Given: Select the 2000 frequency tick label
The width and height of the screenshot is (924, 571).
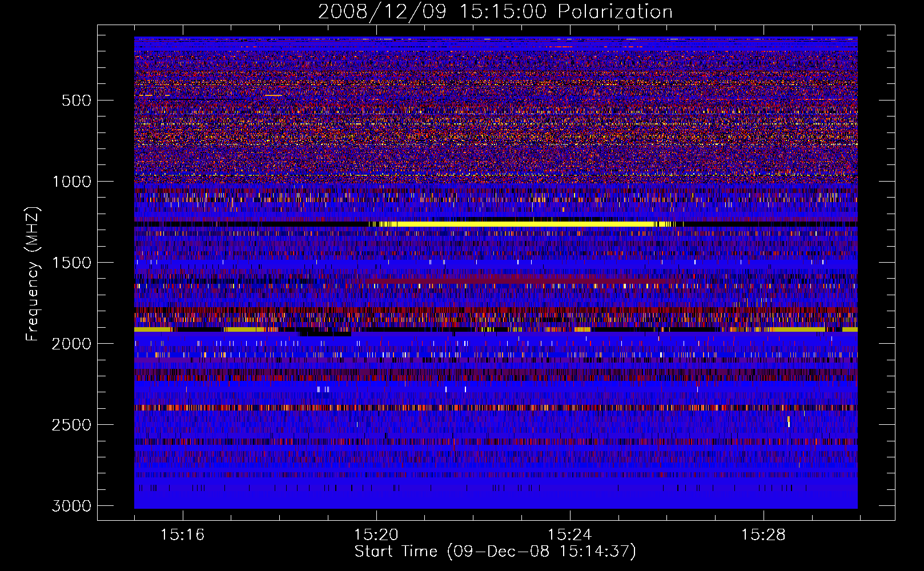Looking at the screenshot, I should click(72, 344).
